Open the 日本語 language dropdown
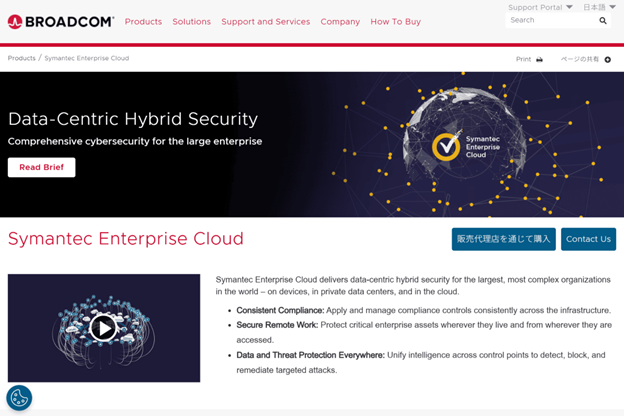The width and height of the screenshot is (624, 416). pyautogui.click(x=599, y=7)
